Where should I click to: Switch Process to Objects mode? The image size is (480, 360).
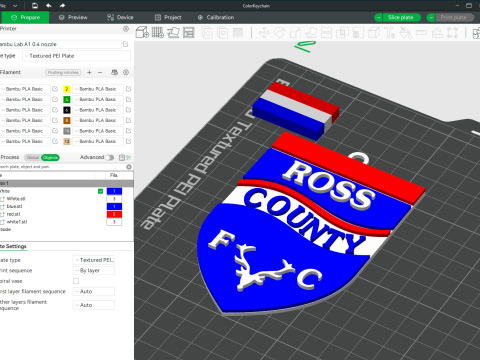[x=50, y=157]
